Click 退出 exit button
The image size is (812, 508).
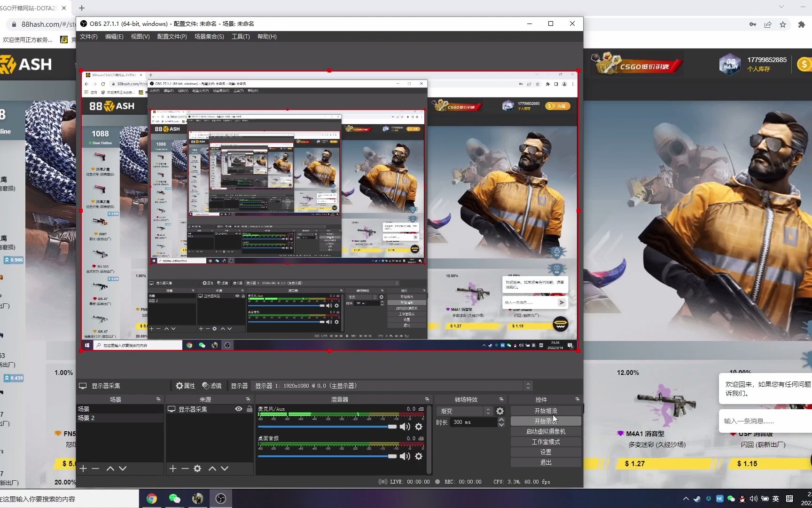coord(546,463)
